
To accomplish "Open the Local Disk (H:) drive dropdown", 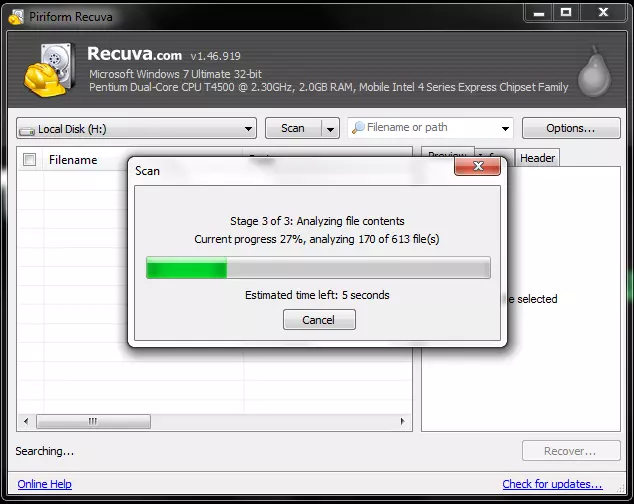I will pyautogui.click(x=137, y=129).
